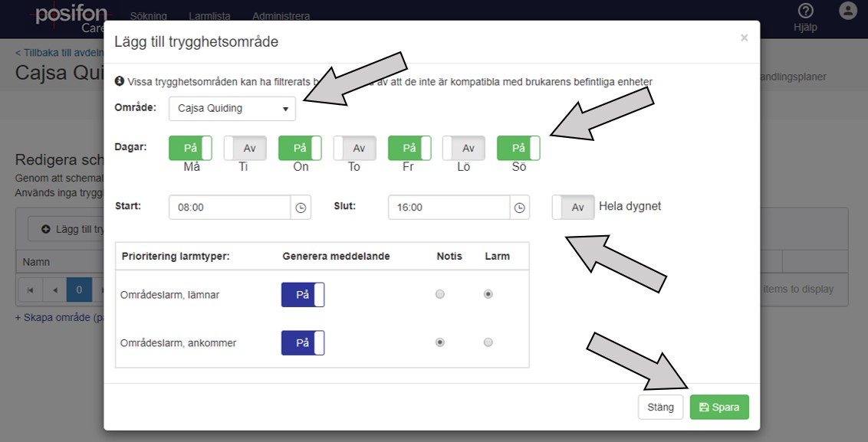This screenshot has height=442, width=868.
Task: Click the Slut time field 16:00
Action: pyautogui.click(x=449, y=208)
